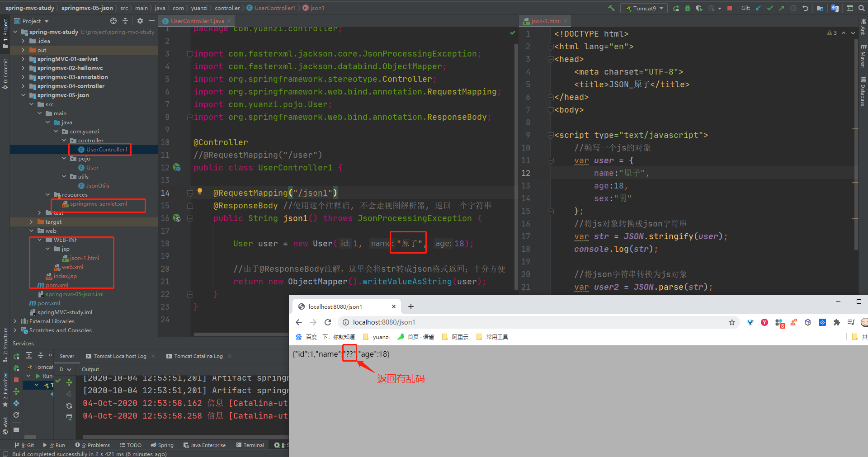Switch to json-1.html editor tab
This screenshot has height=457, width=868.
[545, 21]
